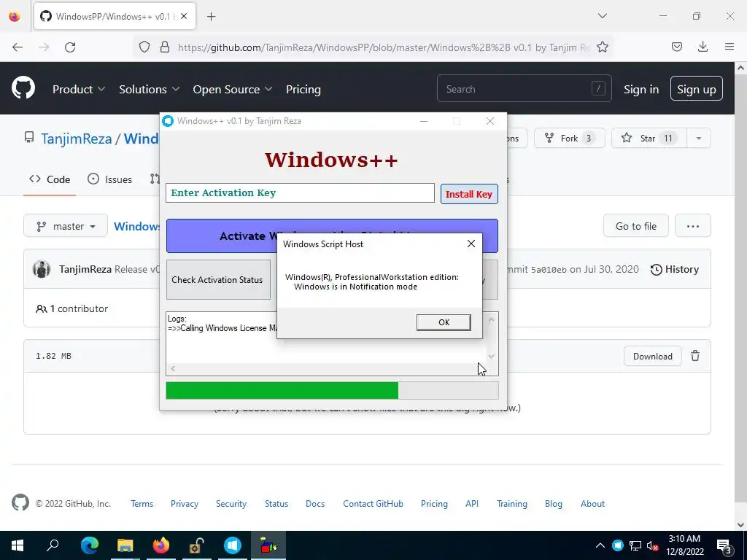Bookmark this page with star icon

point(602,47)
